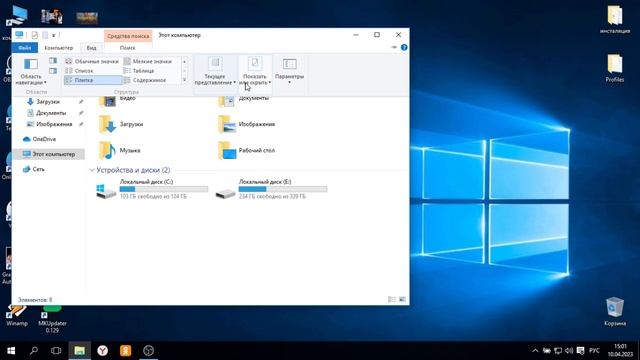Collapse the Устройства и диски group
The width and height of the screenshot is (640, 360).
[92, 170]
